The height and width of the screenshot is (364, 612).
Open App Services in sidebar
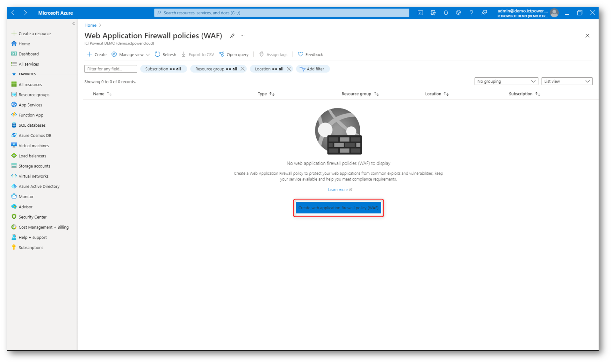tap(26, 105)
